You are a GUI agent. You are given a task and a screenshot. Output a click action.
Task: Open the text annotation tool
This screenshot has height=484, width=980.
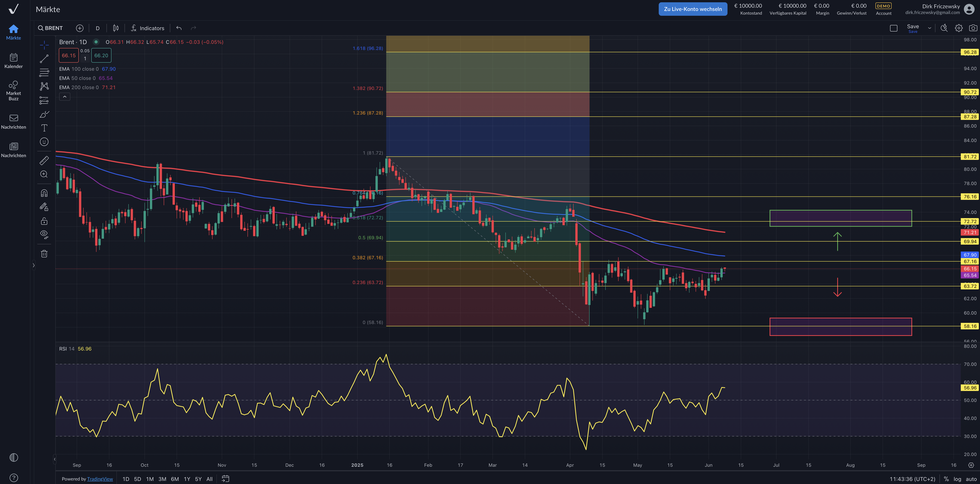pos(44,128)
